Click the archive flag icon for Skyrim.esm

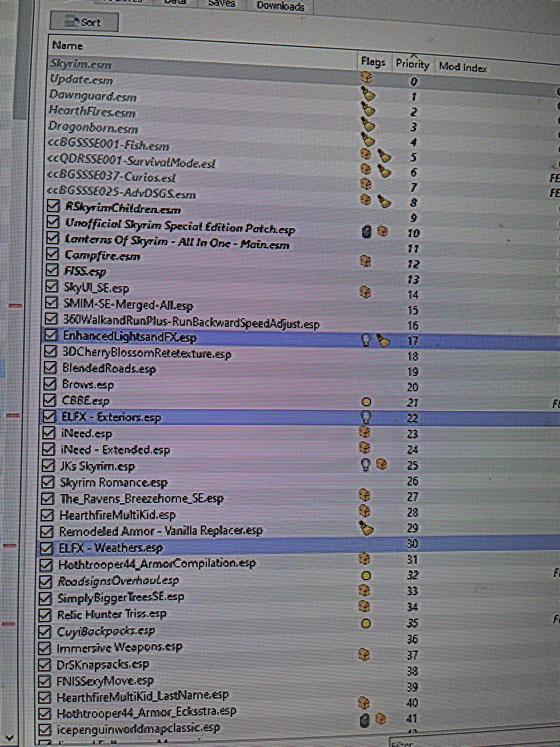coord(367,78)
